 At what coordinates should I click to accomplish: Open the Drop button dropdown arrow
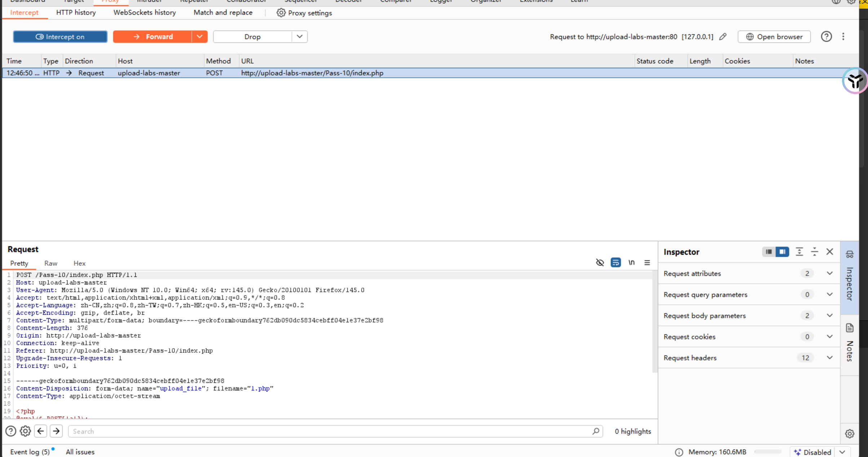(299, 37)
